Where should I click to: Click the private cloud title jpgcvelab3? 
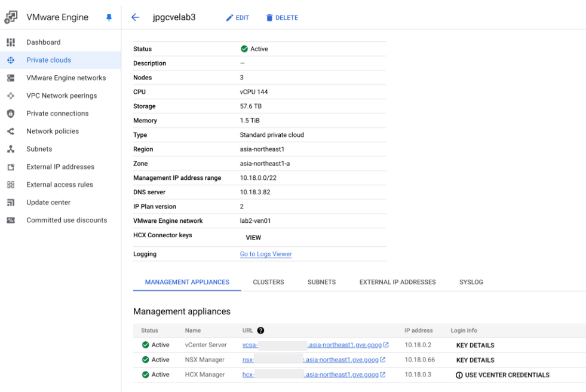coord(174,17)
